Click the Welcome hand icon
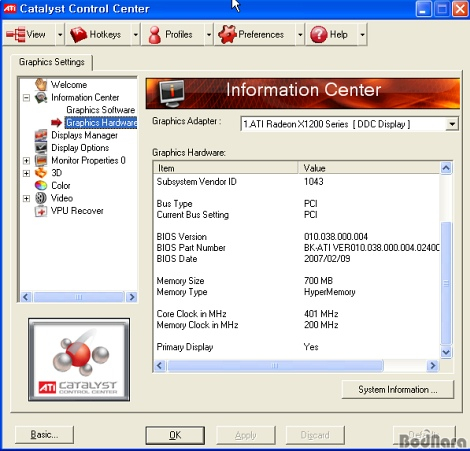 tap(41, 84)
